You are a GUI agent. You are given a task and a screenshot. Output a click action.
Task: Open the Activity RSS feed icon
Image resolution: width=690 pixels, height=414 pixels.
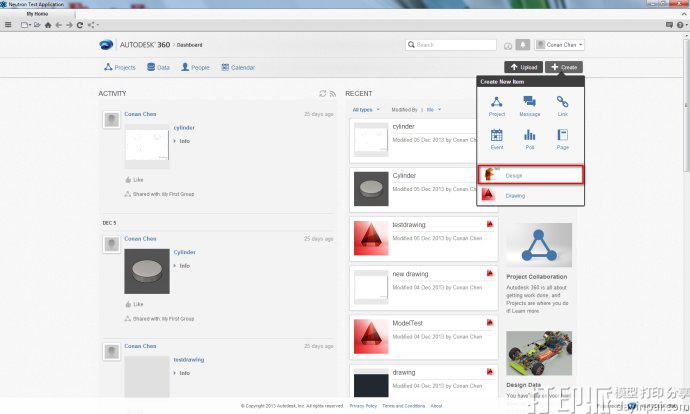point(333,94)
